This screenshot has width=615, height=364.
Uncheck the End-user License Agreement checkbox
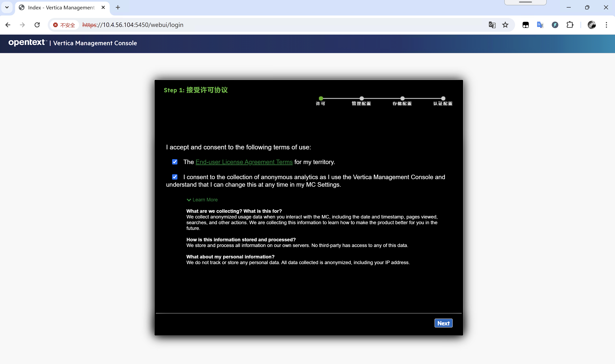click(175, 162)
